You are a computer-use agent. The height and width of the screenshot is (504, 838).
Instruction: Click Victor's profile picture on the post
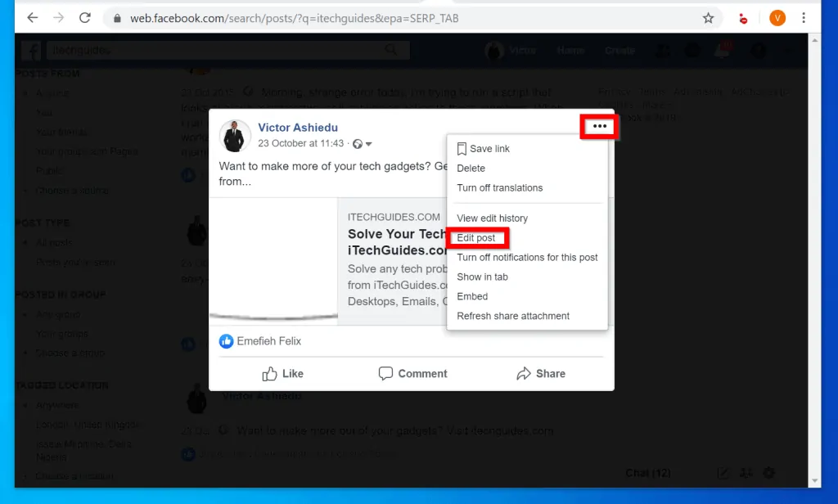(x=235, y=135)
